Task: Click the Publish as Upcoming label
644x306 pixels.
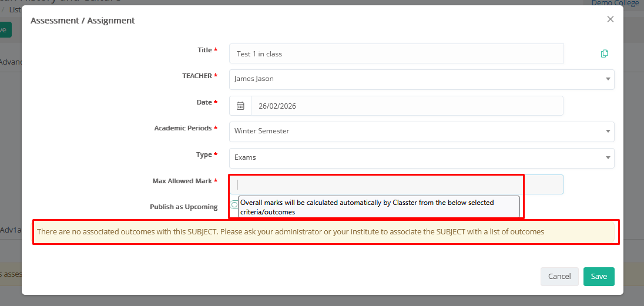Action: click(x=183, y=207)
